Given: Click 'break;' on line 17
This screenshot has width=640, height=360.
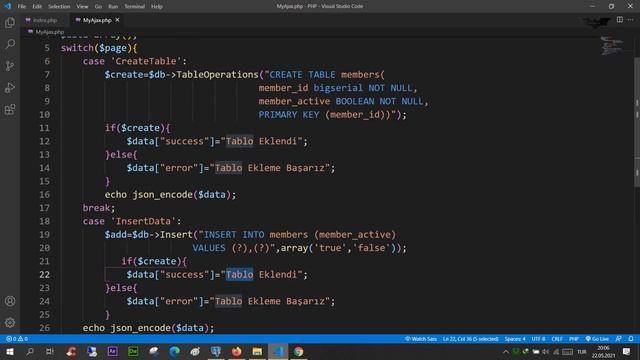Looking at the screenshot, I should 99,208.
